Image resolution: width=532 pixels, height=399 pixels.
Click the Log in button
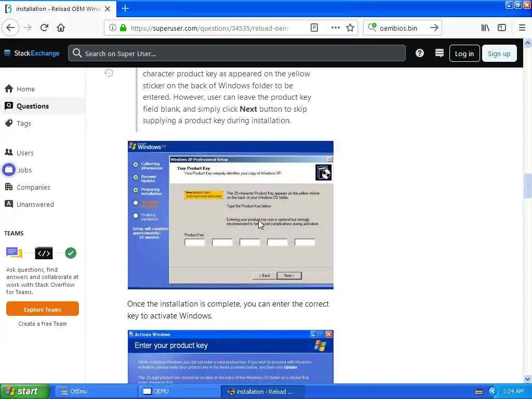[464, 54]
